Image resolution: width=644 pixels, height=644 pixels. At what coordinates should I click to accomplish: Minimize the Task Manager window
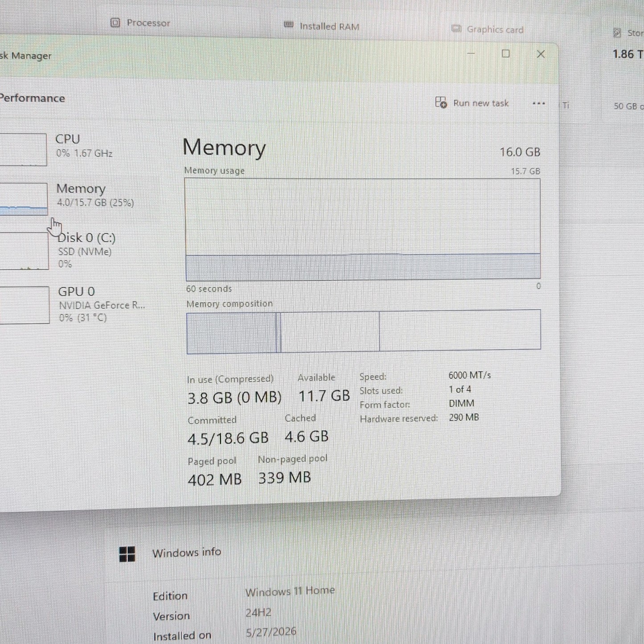[471, 53]
